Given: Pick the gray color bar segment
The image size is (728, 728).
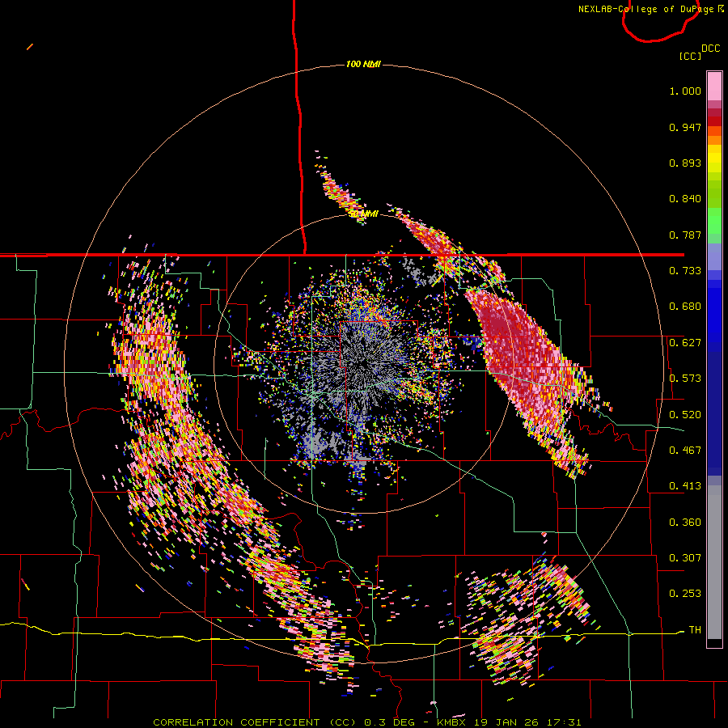Looking at the screenshot, I should 714,562.
